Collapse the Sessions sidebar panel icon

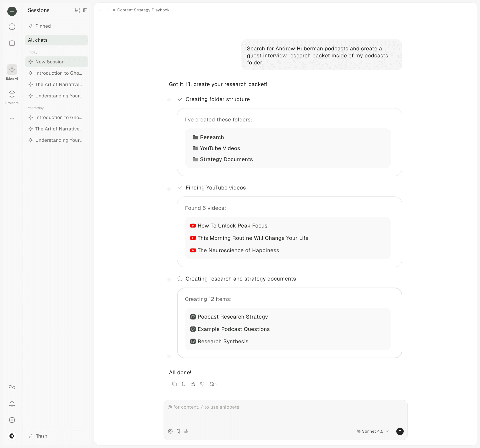[x=85, y=10]
